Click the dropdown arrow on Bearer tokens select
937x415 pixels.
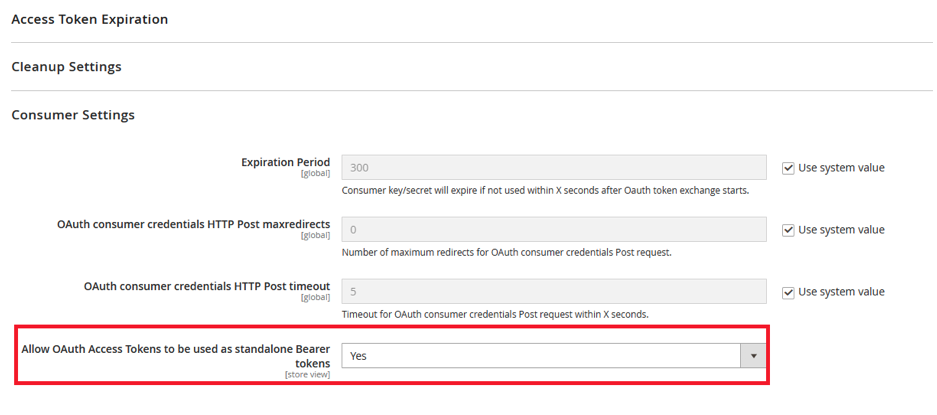tap(754, 356)
